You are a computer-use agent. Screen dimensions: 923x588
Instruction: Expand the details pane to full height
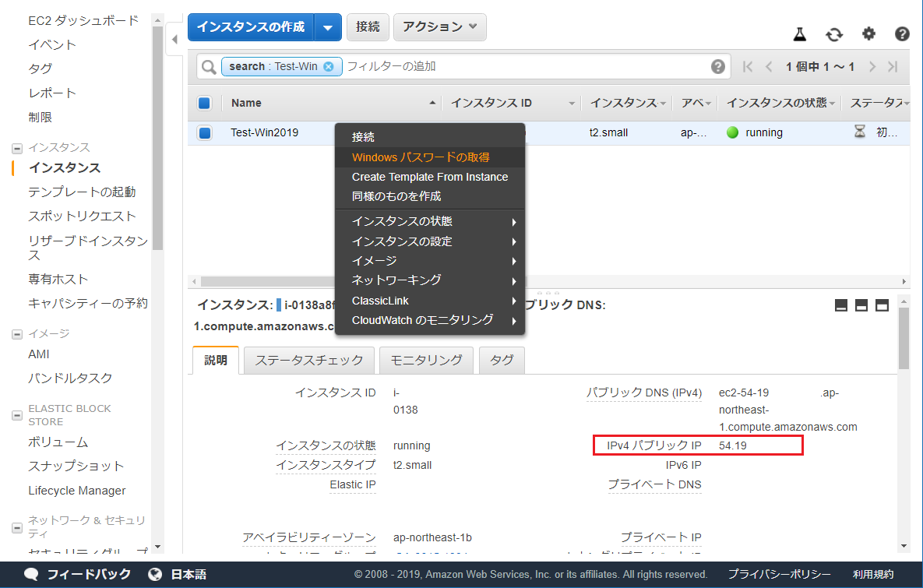tap(882, 305)
